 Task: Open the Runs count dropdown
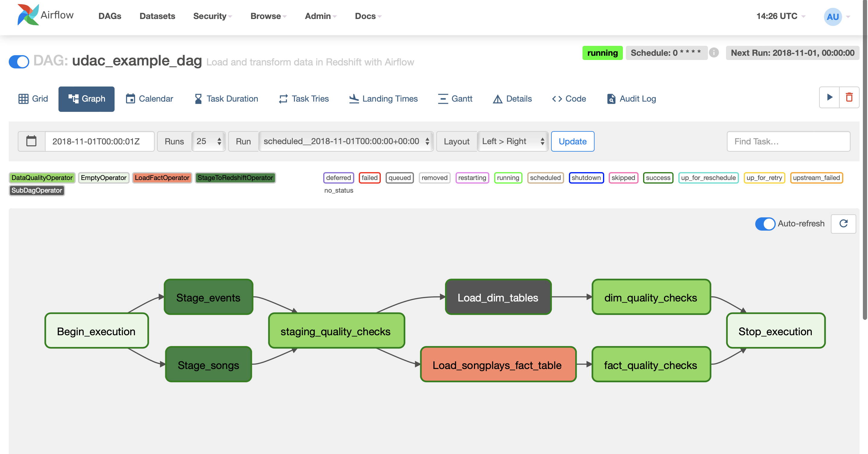209,141
